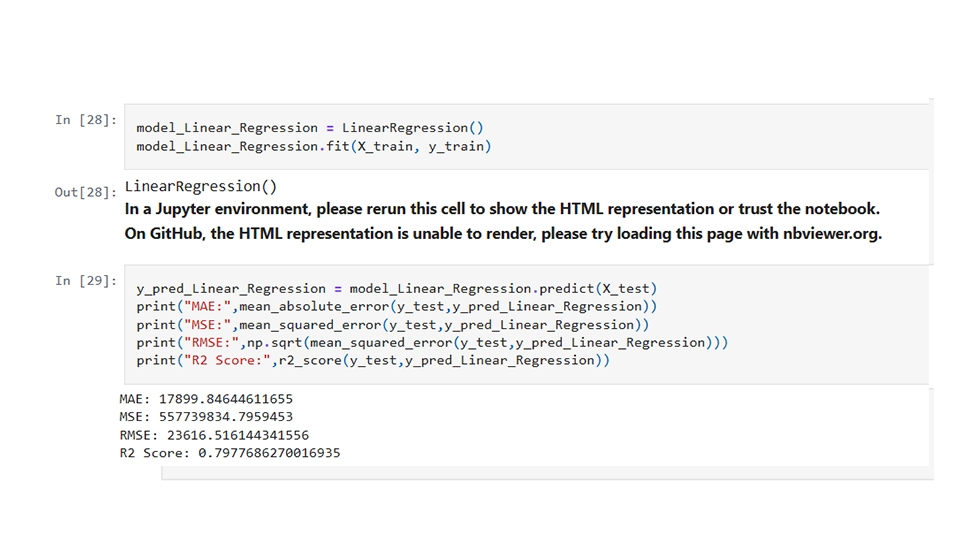This screenshot has height=560, width=967.
Task: Click the Out[28] output prompt label
Action: click(x=86, y=192)
